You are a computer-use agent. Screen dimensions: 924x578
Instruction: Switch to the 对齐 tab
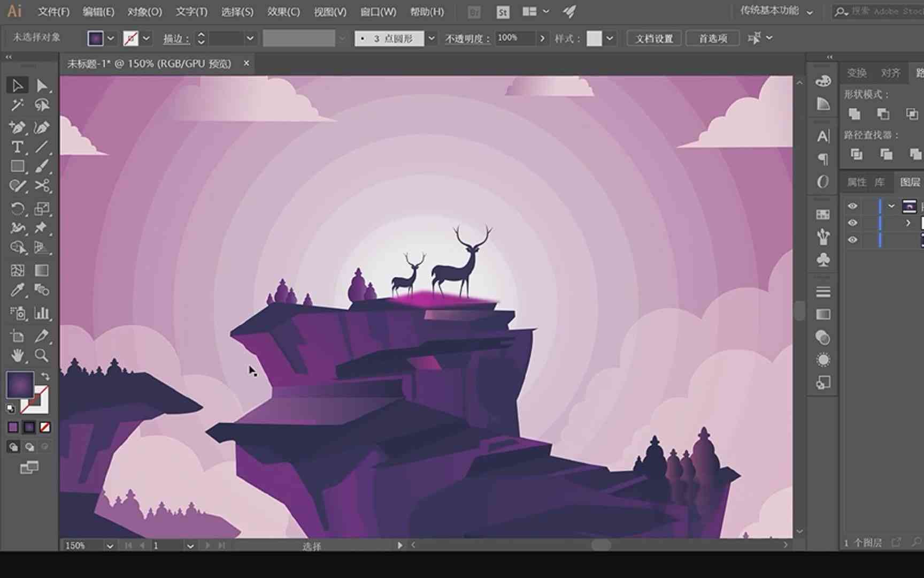coord(890,73)
